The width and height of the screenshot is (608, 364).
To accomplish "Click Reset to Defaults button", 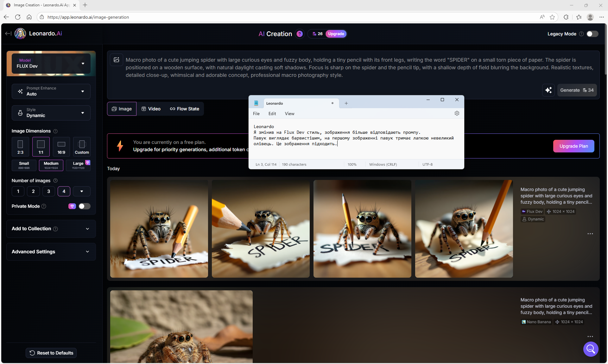I will pyautogui.click(x=51, y=353).
